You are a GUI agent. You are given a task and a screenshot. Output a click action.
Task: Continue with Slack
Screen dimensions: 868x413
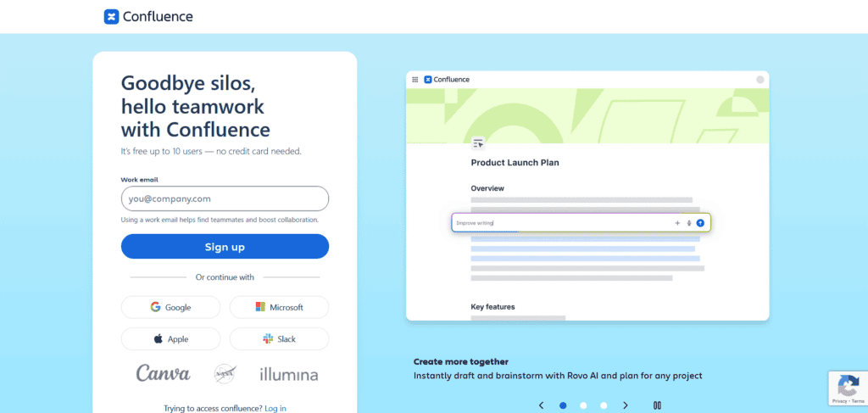pyautogui.click(x=279, y=339)
